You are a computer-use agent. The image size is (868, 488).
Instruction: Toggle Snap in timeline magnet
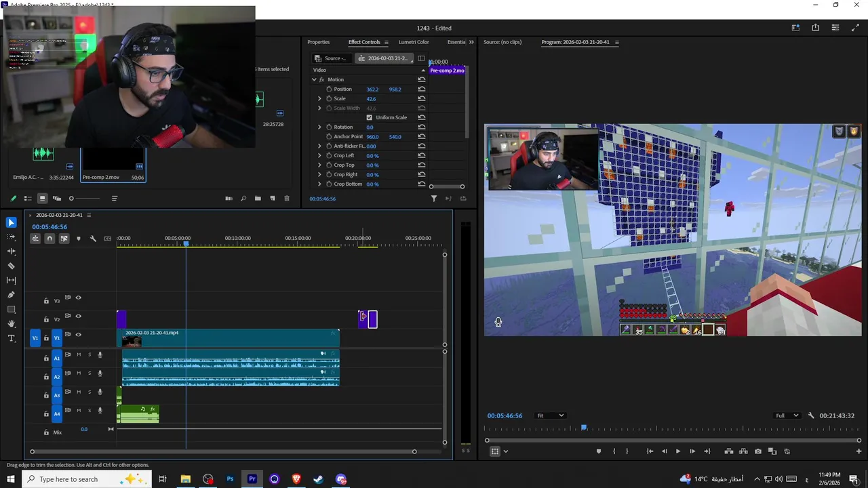click(x=50, y=239)
